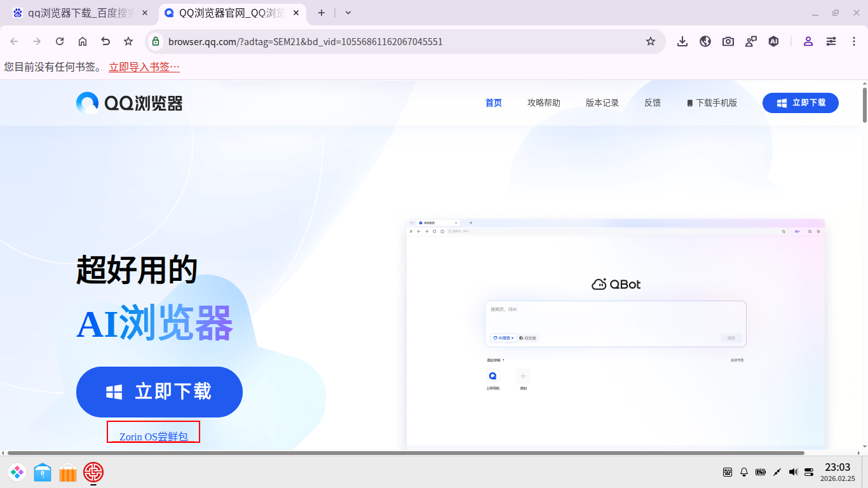Viewport: 868px width, 488px height.
Task: Open the volume speaker tray icon
Action: (793, 472)
